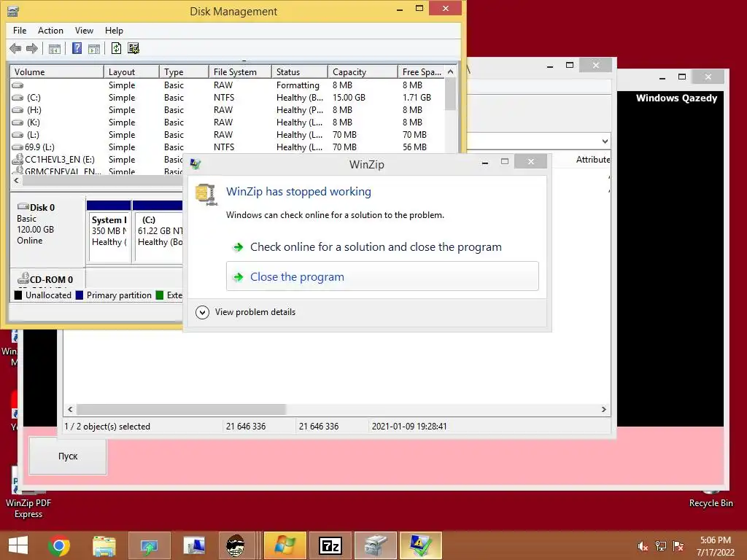The height and width of the screenshot is (560, 747).
Task: Click the Unallocated black legend swatch
Action: [x=18, y=295]
